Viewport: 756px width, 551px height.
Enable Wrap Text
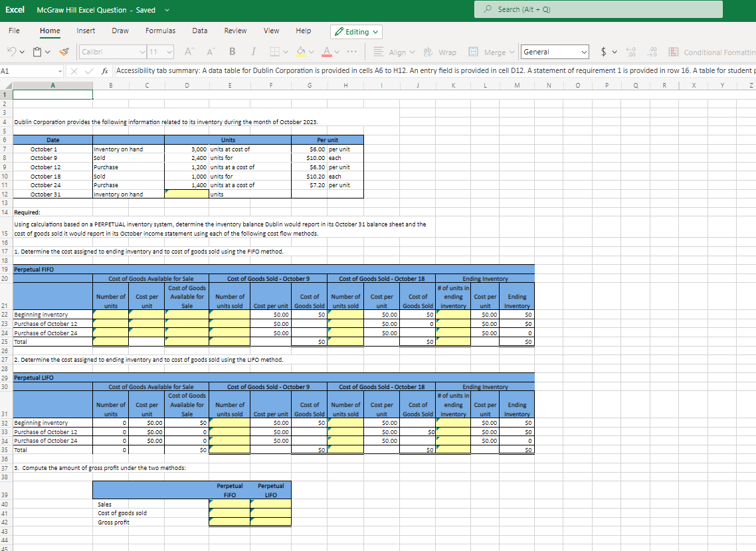[440, 51]
